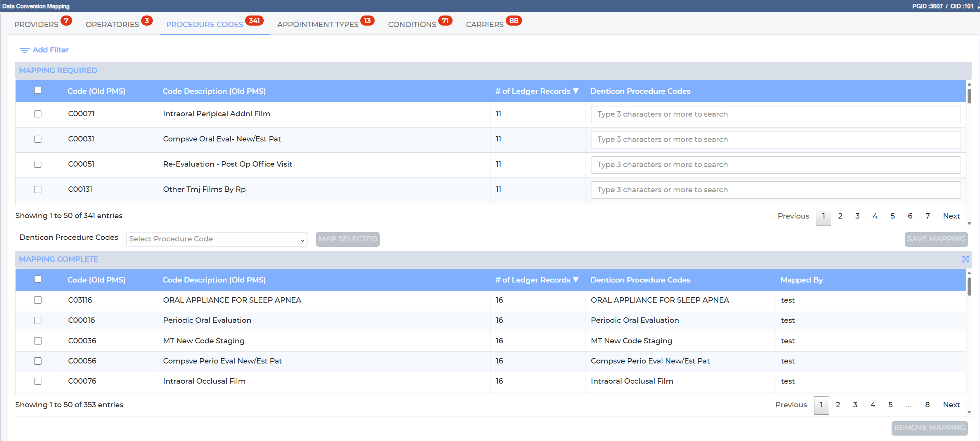Click the Add Filter link

pyautogui.click(x=50, y=50)
